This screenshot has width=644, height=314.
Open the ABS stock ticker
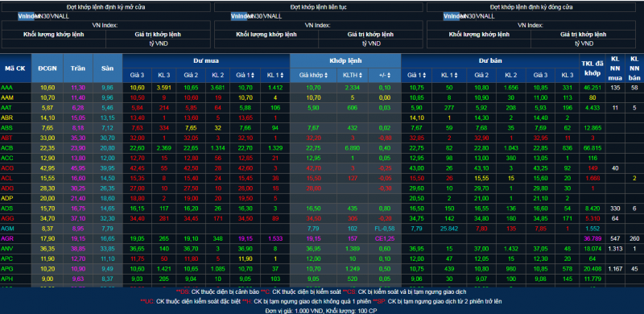6,128
